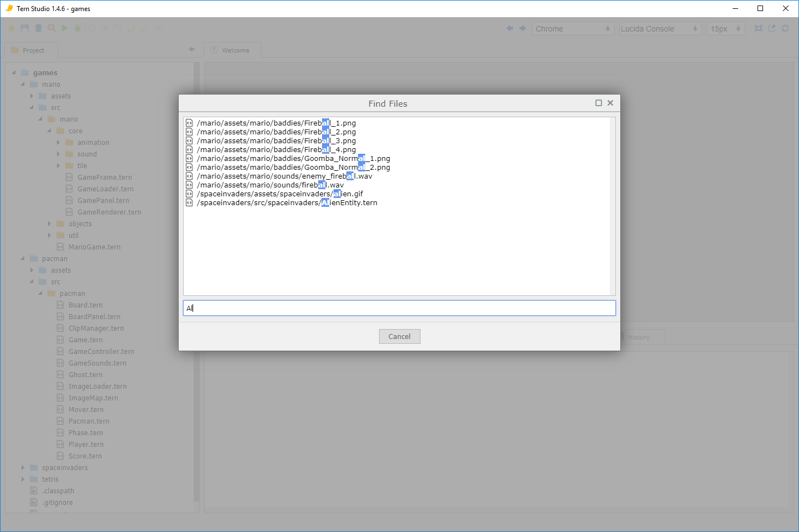This screenshot has height=532, width=799.
Task: Click the stop circle toolbar icon
Action: pos(92,28)
